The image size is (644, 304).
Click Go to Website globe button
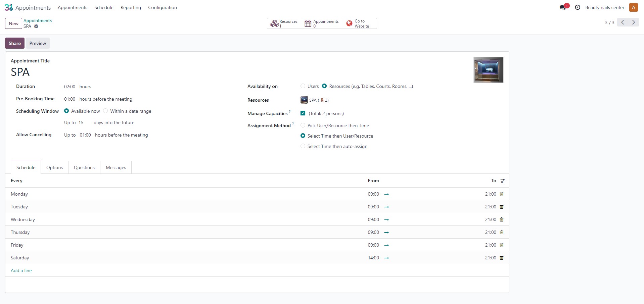[x=359, y=23]
